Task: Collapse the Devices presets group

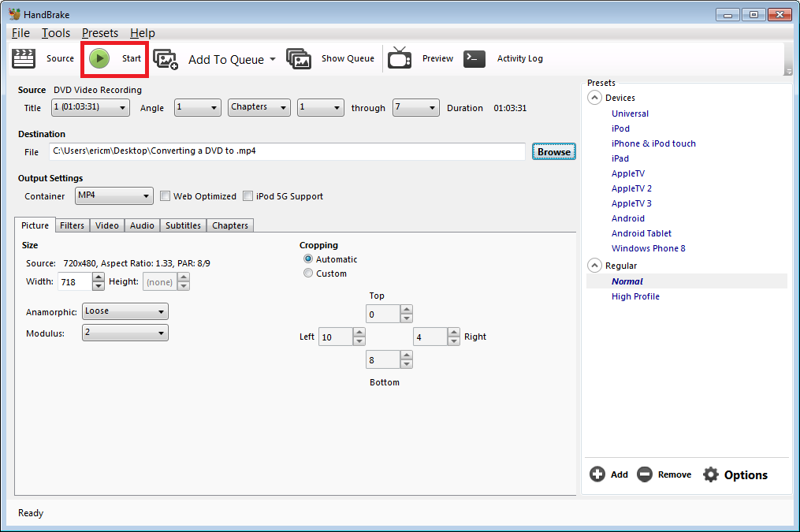Action: click(594, 98)
